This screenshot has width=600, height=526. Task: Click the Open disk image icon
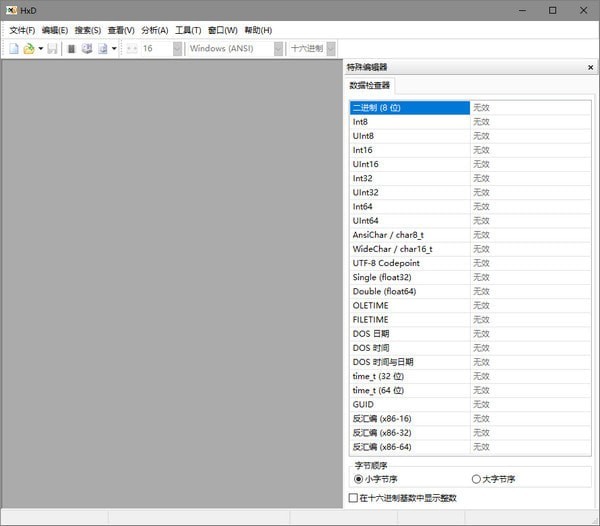pyautogui.click(x=102, y=48)
